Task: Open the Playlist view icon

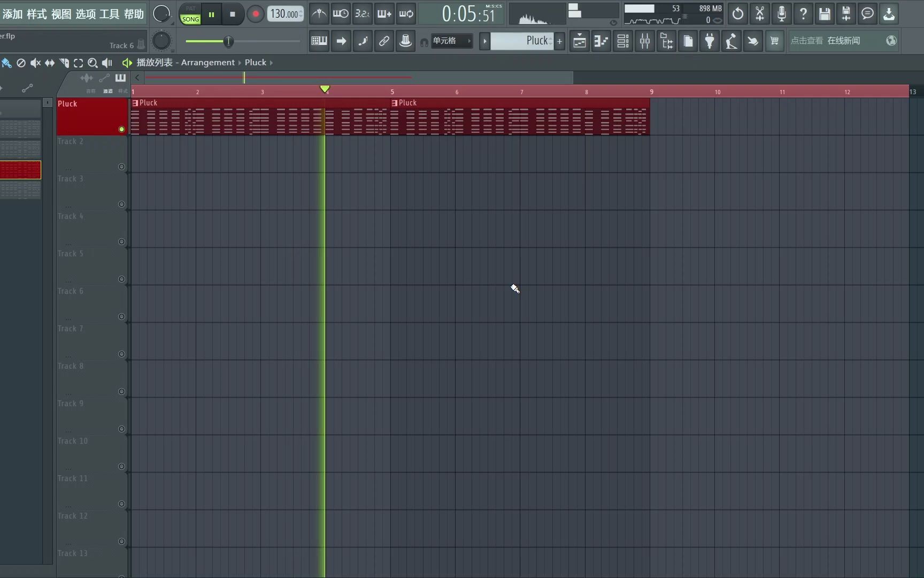Action: (x=580, y=41)
